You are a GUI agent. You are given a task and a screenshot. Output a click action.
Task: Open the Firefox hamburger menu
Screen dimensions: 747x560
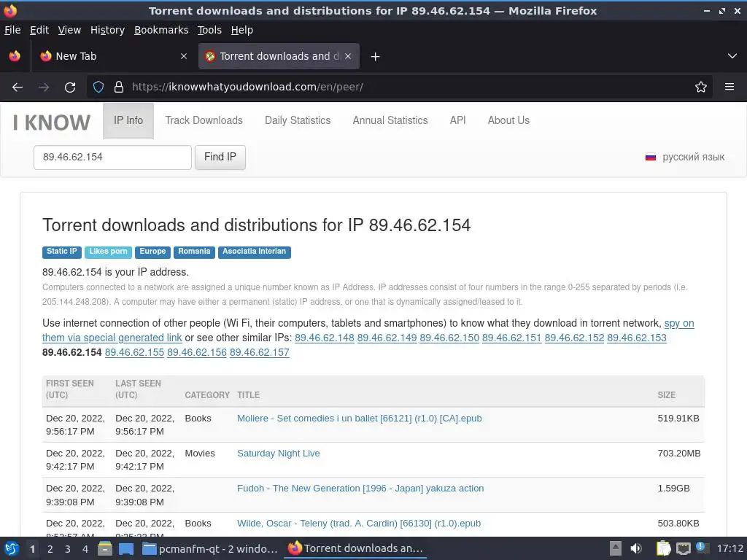729,87
